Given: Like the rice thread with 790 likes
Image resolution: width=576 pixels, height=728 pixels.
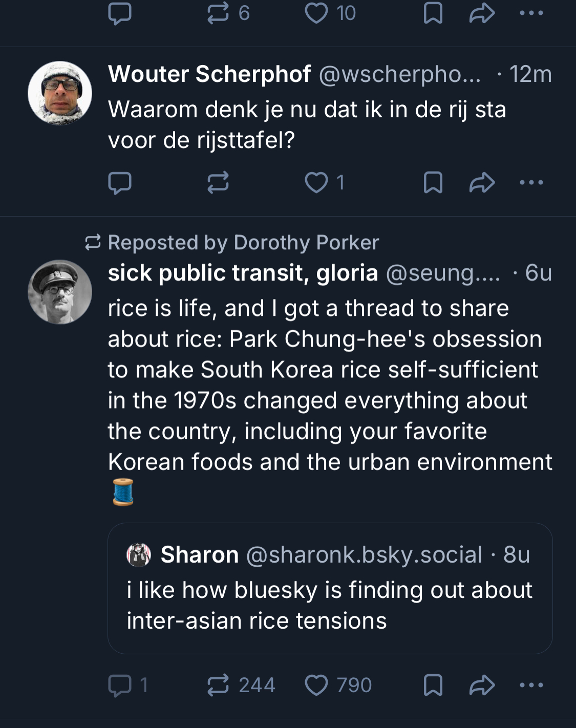Looking at the screenshot, I should 316,686.
